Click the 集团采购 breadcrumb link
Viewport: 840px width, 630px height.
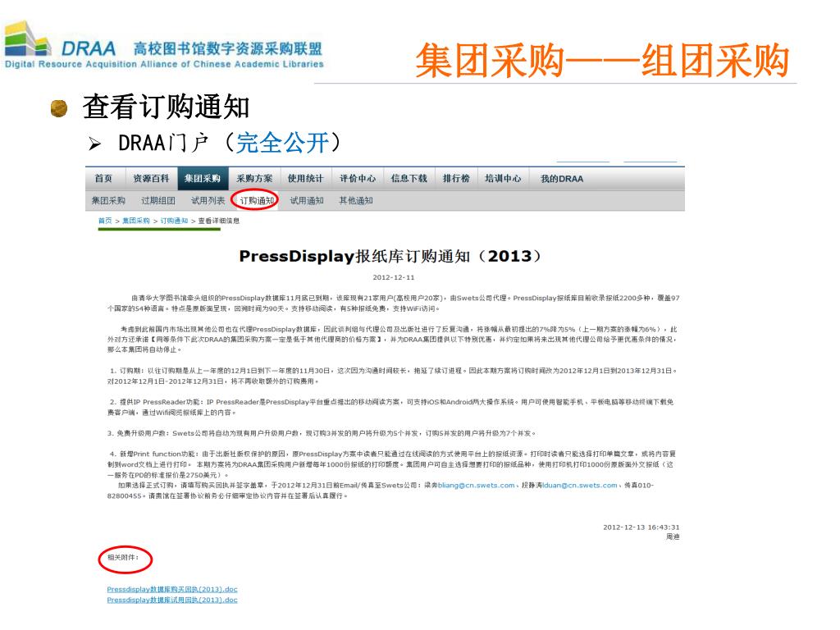tap(136, 221)
